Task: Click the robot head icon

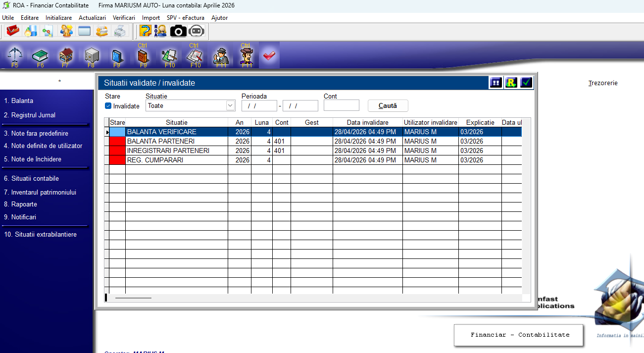Action: [197, 31]
